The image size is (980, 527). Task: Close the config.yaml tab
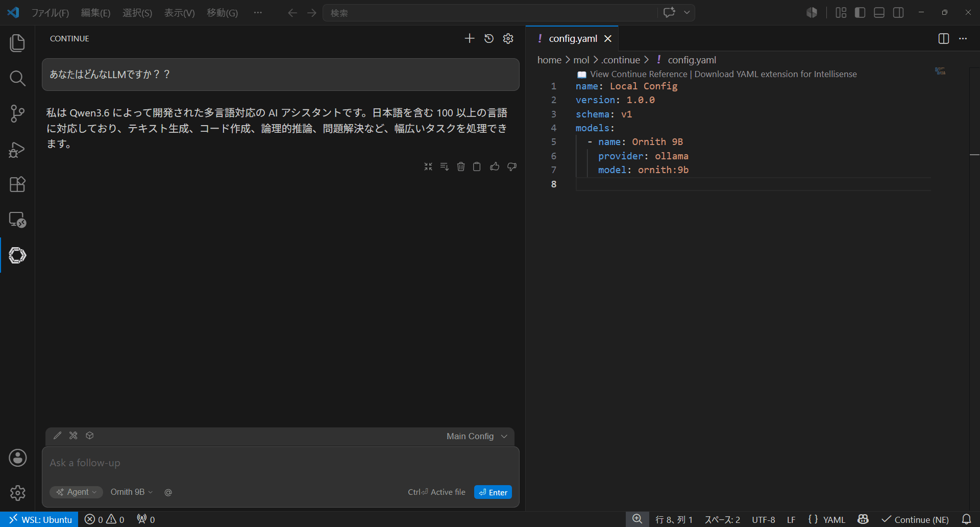tap(608, 39)
